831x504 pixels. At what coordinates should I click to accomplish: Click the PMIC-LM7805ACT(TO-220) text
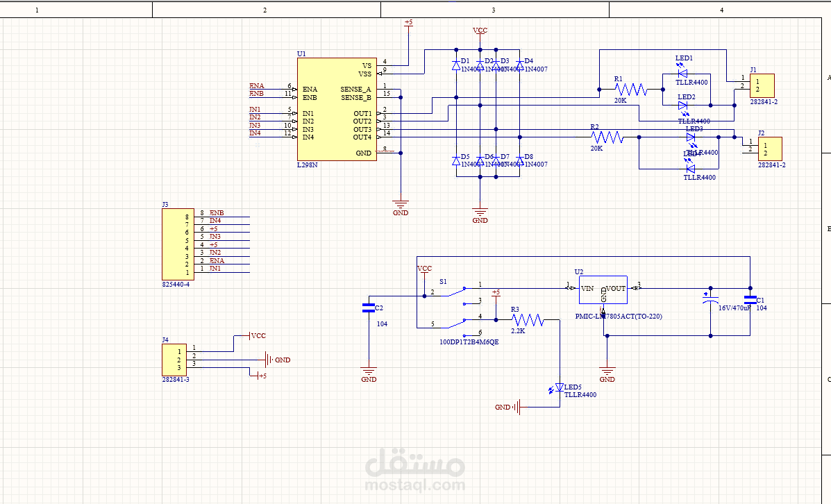[619, 317]
